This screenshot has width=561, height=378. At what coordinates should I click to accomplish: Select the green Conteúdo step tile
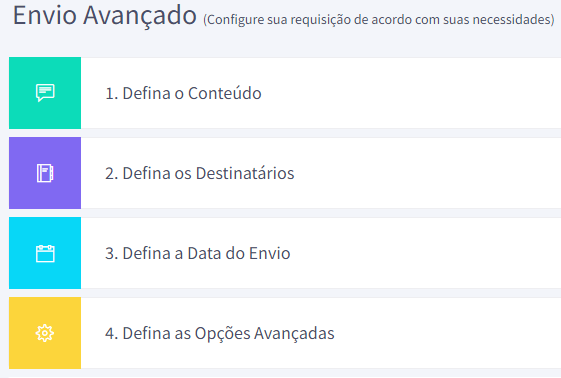pyautogui.click(x=45, y=93)
